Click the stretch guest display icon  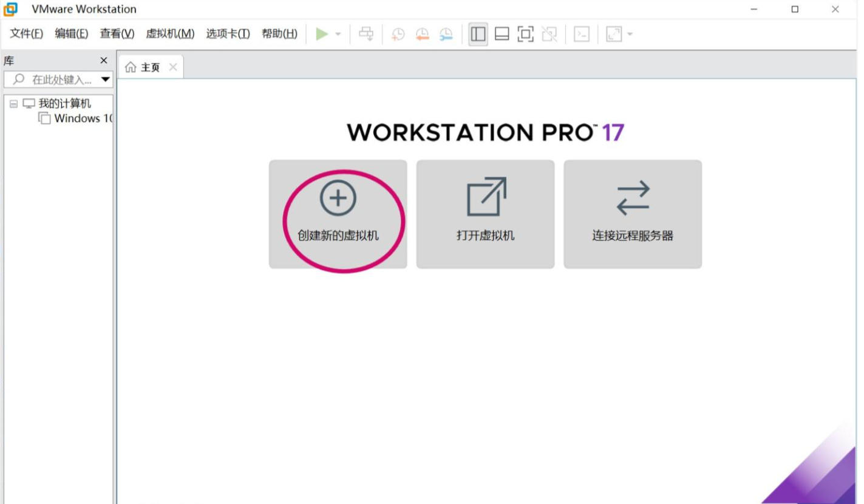click(x=614, y=34)
